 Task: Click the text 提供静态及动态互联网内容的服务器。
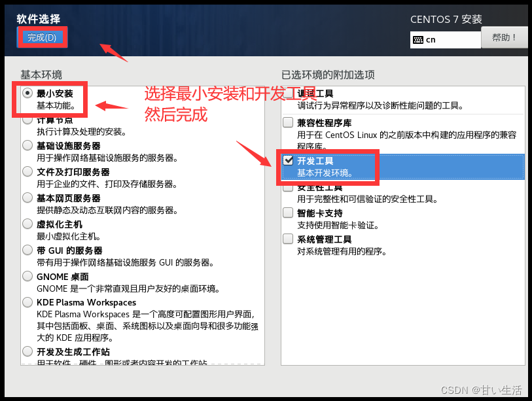[107, 210]
